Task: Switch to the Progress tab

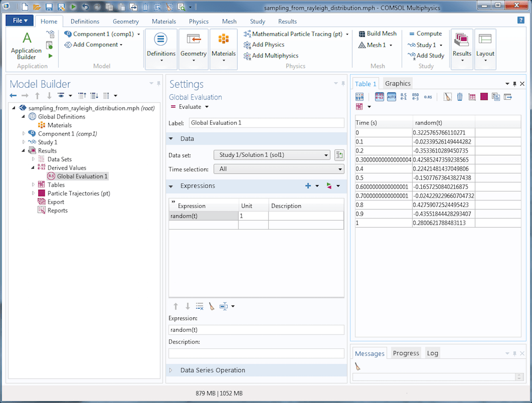Action: coord(406,353)
